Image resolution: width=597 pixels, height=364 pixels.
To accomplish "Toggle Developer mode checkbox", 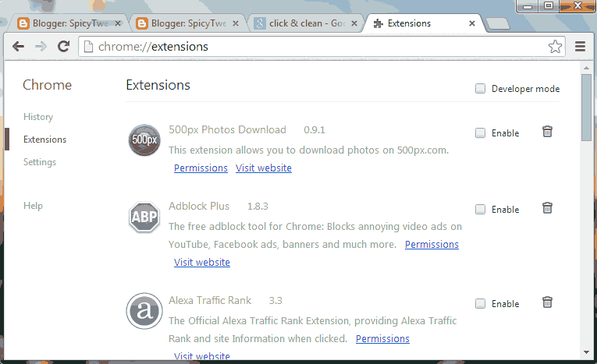I will point(480,89).
